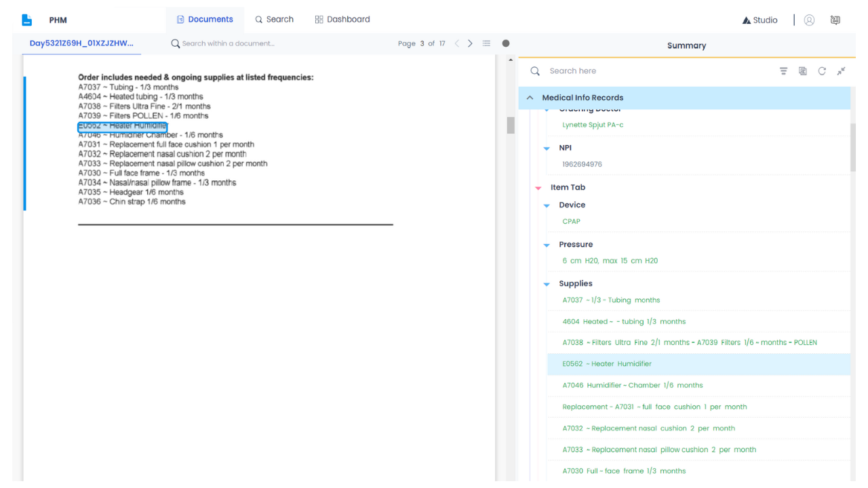The width and height of the screenshot is (868, 488).
Task: Click document line 'A7037 ~ Tubing - 1/3 months'
Action: tap(128, 87)
